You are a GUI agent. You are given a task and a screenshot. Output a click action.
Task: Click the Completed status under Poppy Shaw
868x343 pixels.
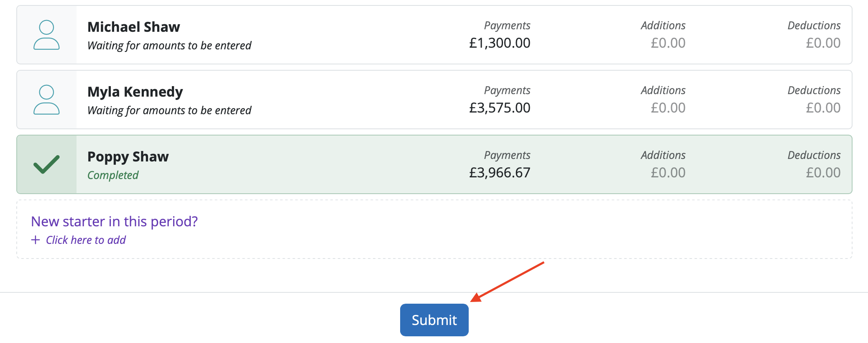pos(113,175)
